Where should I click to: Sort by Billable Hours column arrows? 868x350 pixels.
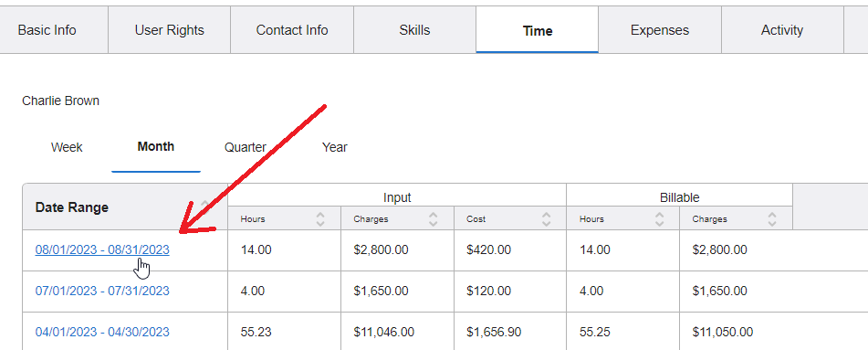click(659, 219)
